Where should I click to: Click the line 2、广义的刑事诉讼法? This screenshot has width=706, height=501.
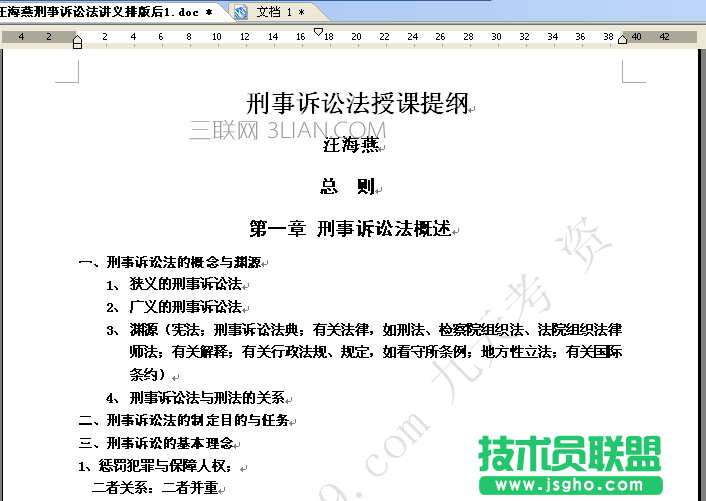click(x=174, y=307)
